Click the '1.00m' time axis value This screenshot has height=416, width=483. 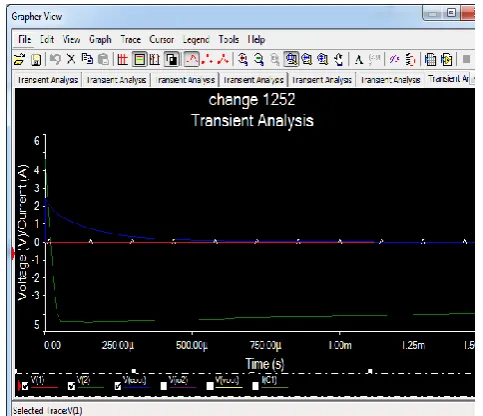click(340, 345)
